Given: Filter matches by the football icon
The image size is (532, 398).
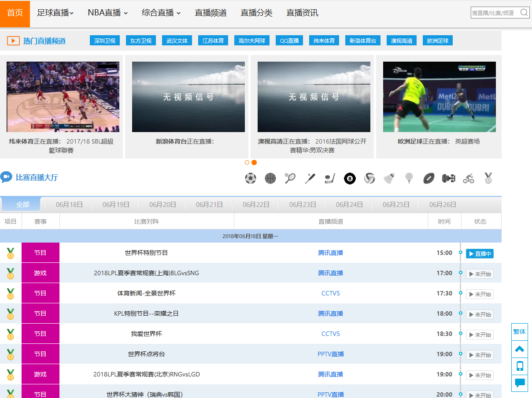Looking at the screenshot, I should tap(251, 178).
